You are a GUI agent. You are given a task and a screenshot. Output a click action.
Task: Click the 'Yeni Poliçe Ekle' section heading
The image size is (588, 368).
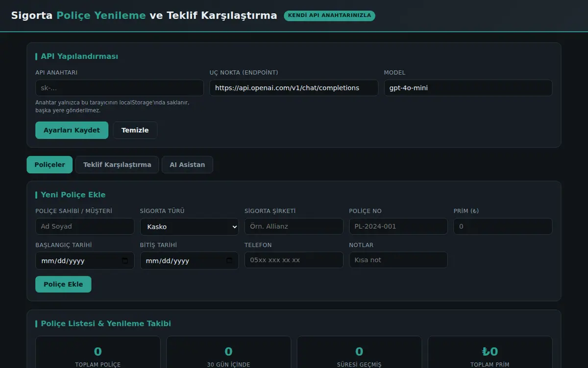[73, 195]
